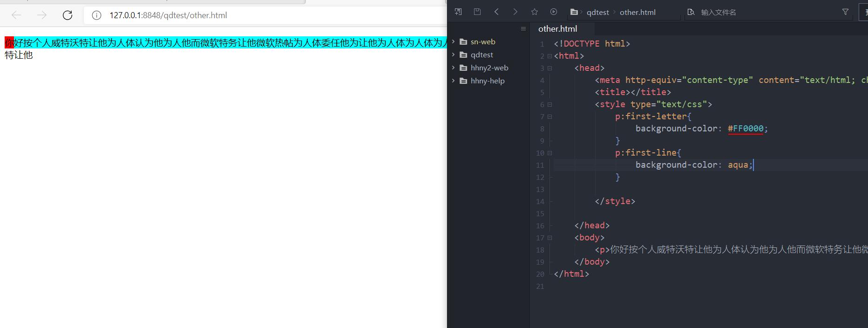Screen dimensions: 868x328
Task: Run the file with the play icon
Action: (x=554, y=12)
